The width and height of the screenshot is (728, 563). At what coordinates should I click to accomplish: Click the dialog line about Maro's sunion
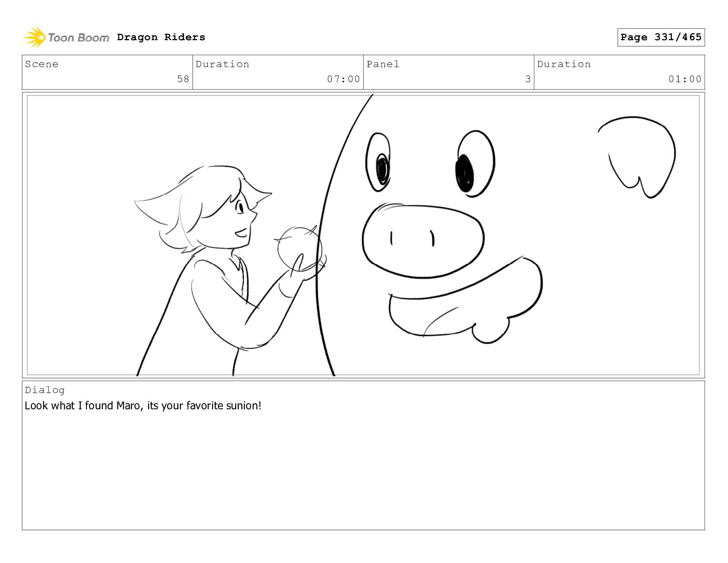click(x=143, y=405)
